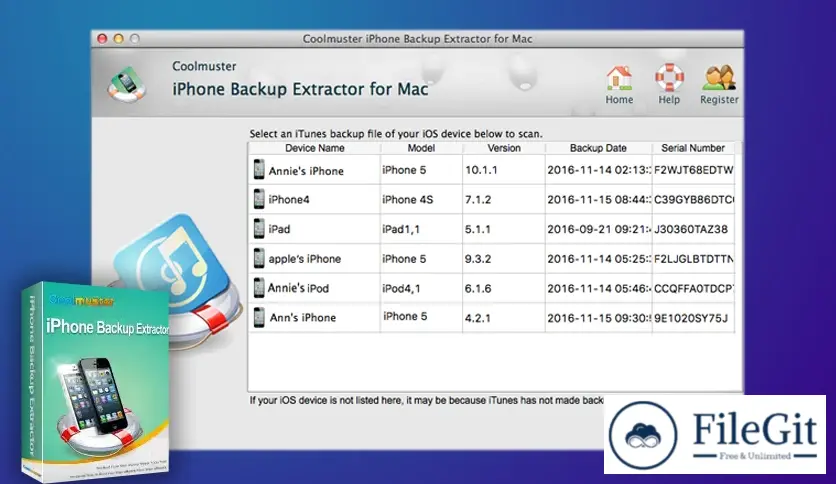Select the device icon for iPhone4
This screenshot has width=836, height=484.
[x=259, y=199]
